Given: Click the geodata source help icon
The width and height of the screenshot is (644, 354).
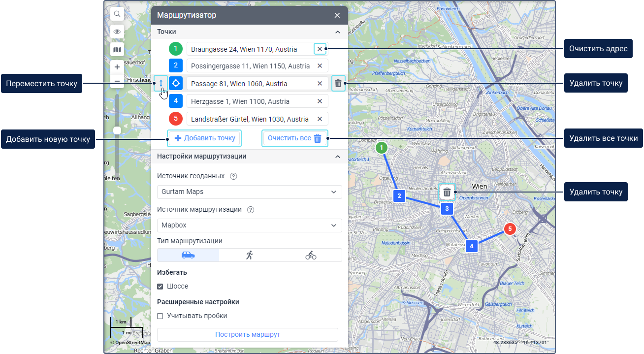Looking at the screenshot, I should point(233,176).
